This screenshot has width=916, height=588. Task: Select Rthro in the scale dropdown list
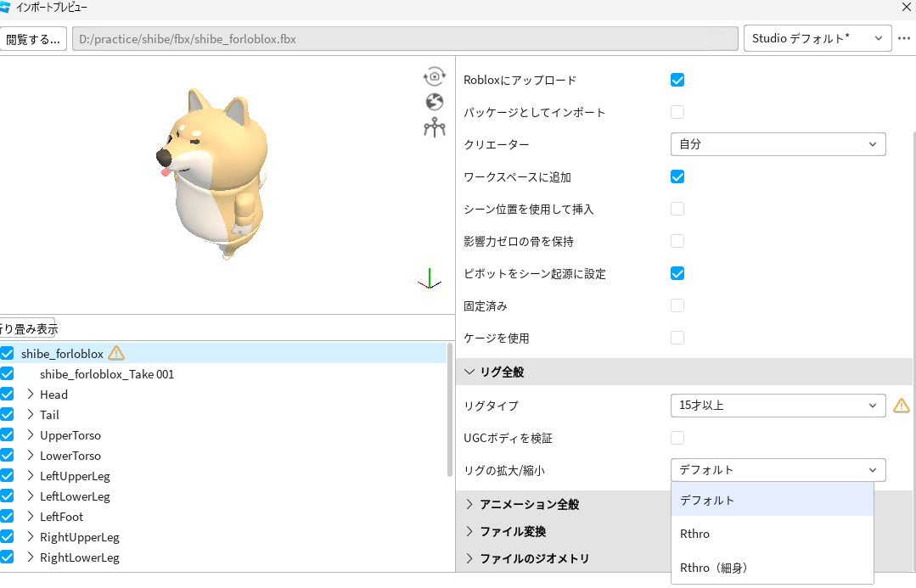(x=773, y=534)
